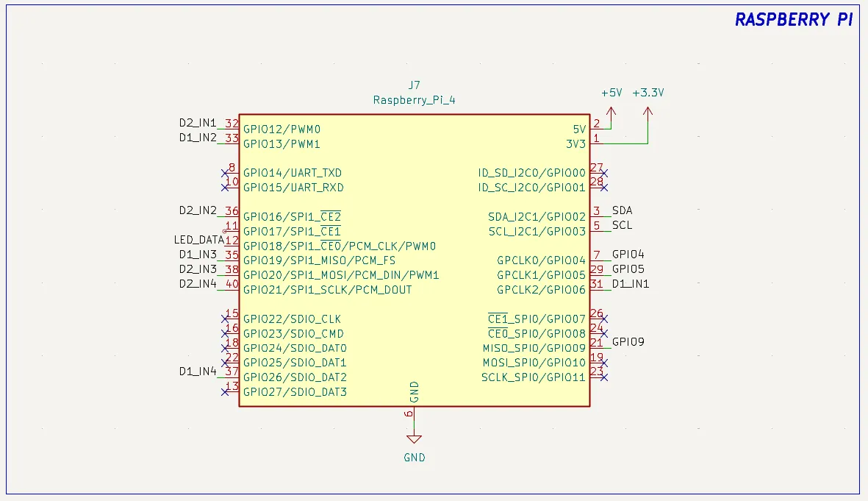The height and width of the screenshot is (501, 868).
Task: Select the Raspberry_Pi_4 value label
Action: click(x=414, y=100)
